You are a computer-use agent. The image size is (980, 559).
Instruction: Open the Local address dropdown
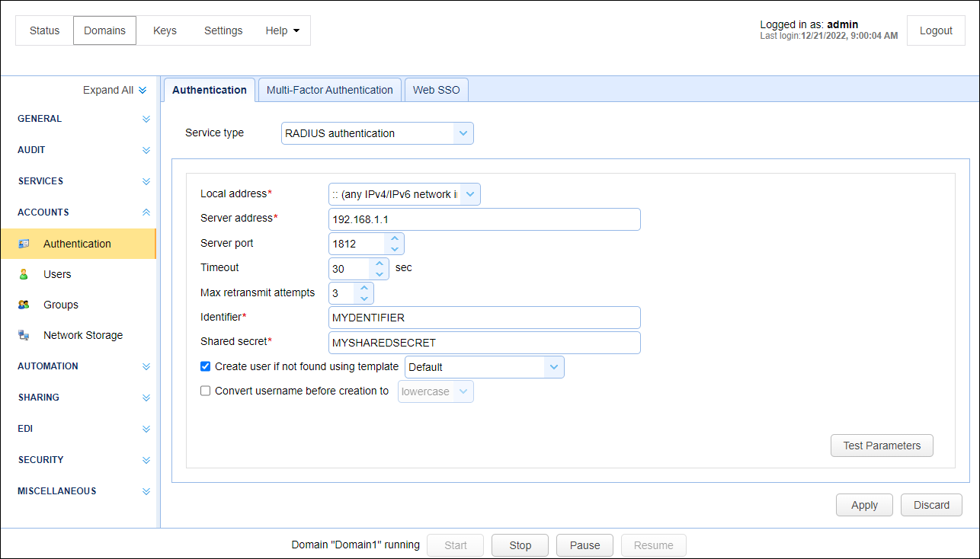click(x=470, y=194)
